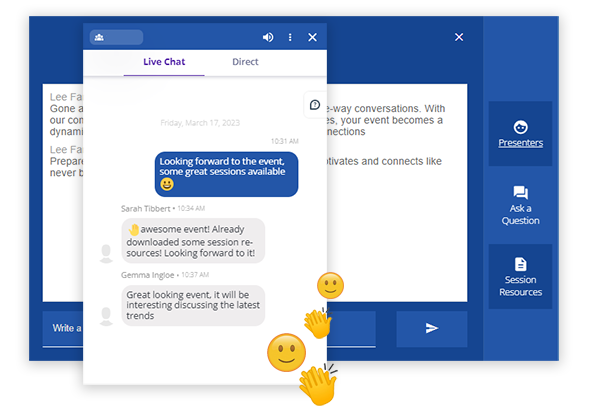Send the message with the arrow button
Viewport: 590px width, 412px height.
coord(432,328)
